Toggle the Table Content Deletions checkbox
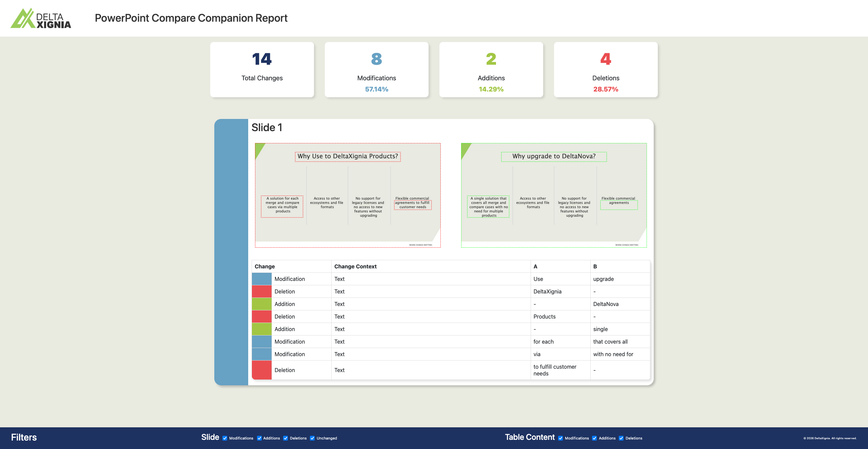This screenshot has width=868, height=449. click(x=621, y=438)
